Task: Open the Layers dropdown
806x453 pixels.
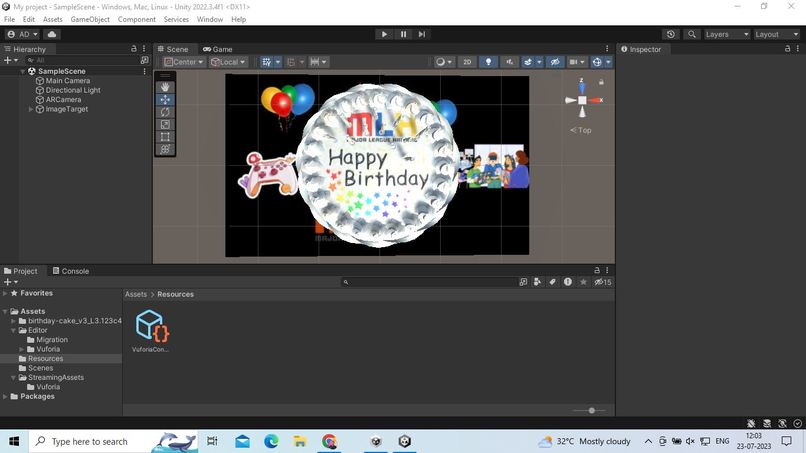Action: tap(727, 34)
